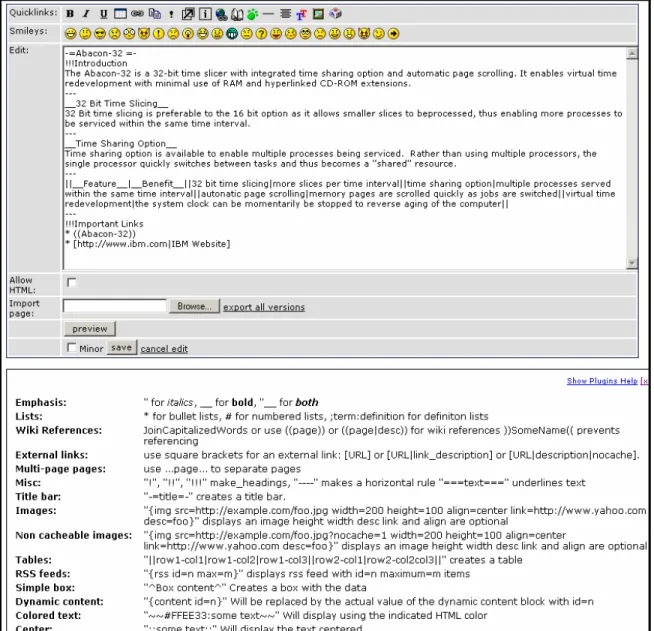Insert horizontal rule quicklink

click(x=268, y=14)
